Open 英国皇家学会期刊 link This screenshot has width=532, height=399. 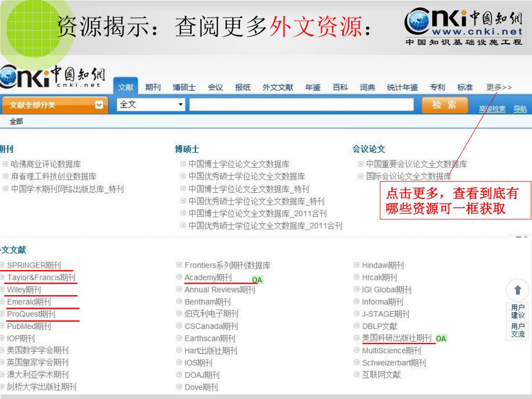pyautogui.click(x=37, y=362)
